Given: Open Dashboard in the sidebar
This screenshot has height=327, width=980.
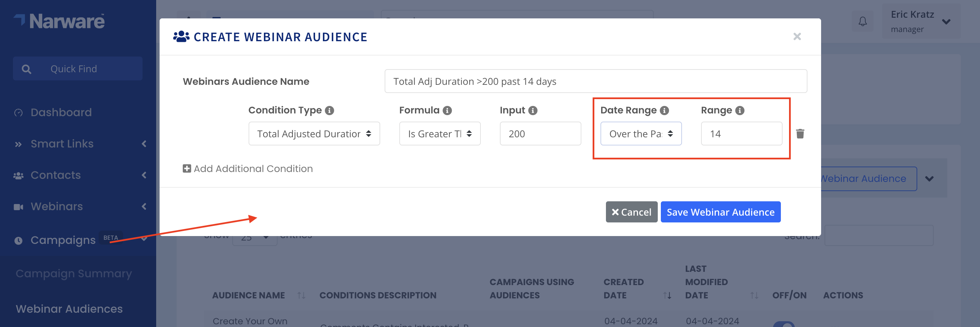Looking at the screenshot, I should [x=61, y=112].
